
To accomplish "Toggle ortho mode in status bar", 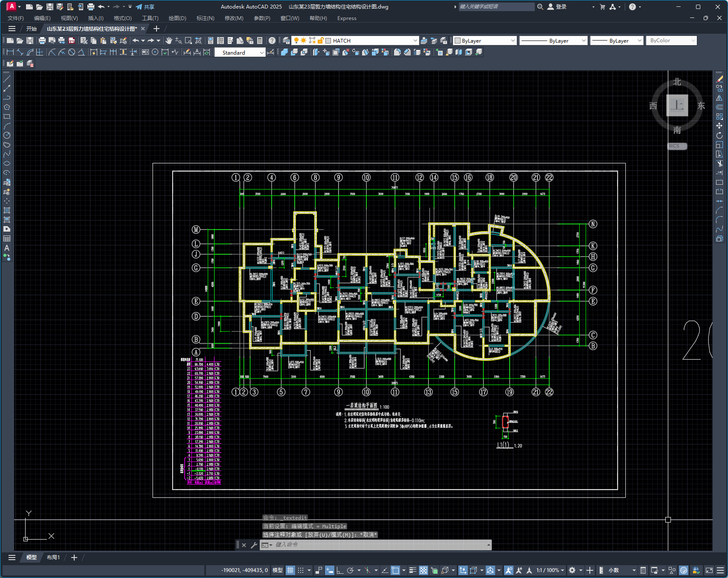I will (x=340, y=570).
